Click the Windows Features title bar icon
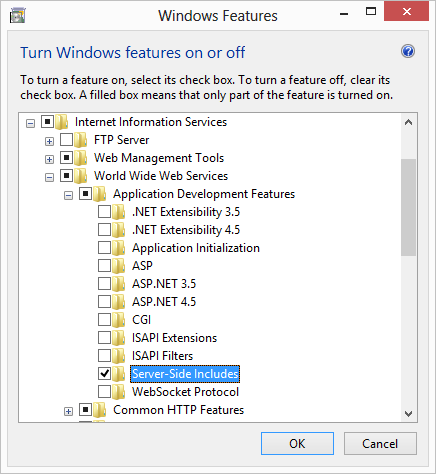 18,16
